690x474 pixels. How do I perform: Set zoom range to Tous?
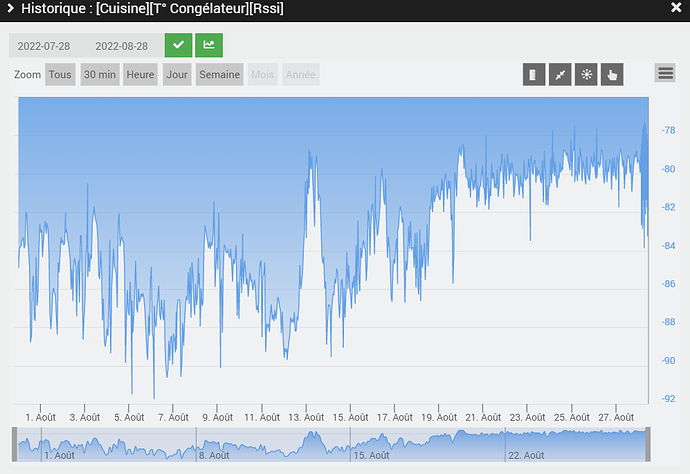pos(60,74)
